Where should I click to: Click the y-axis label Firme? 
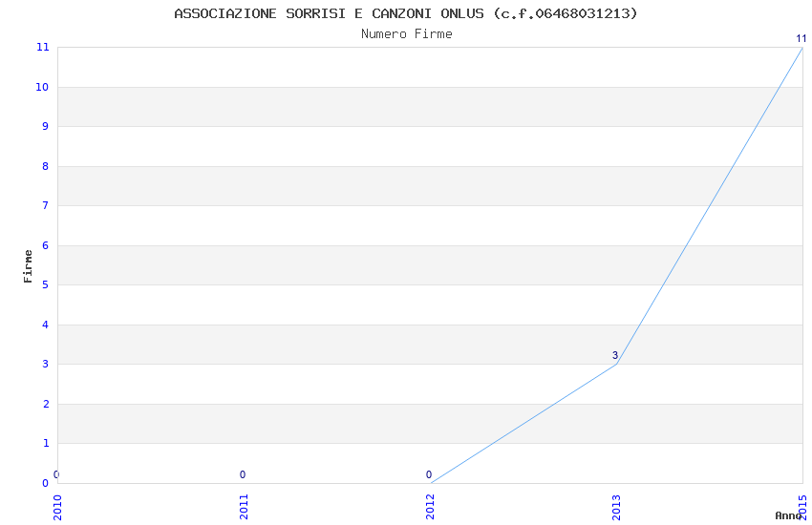(28, 266)
